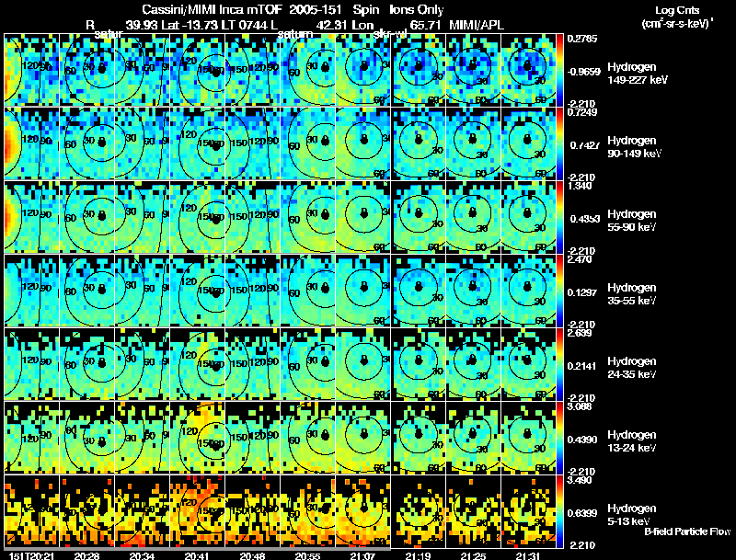This screenshot has height=560, width=736.
Task: Click the 24-35 keV panel at 21:19
Action: 419,364
